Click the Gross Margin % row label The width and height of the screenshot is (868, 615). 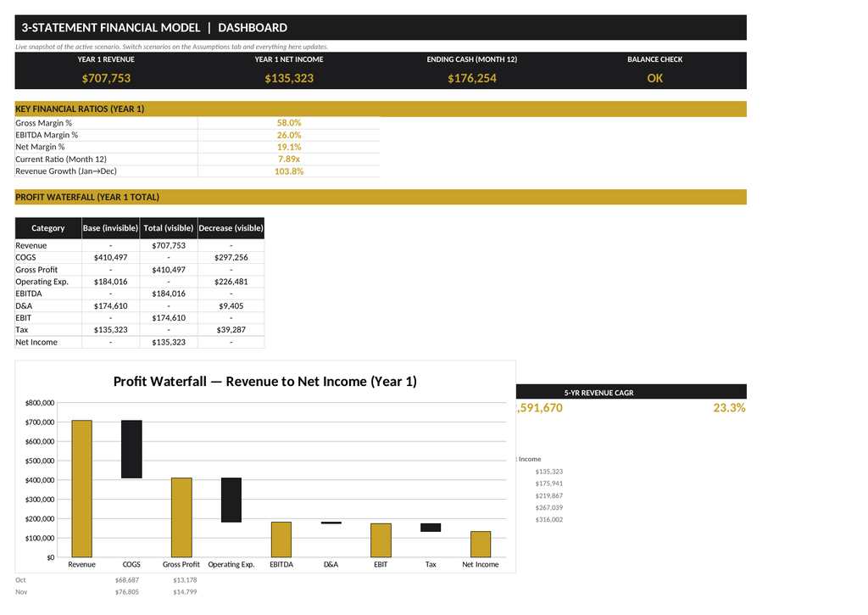point(44,123)
